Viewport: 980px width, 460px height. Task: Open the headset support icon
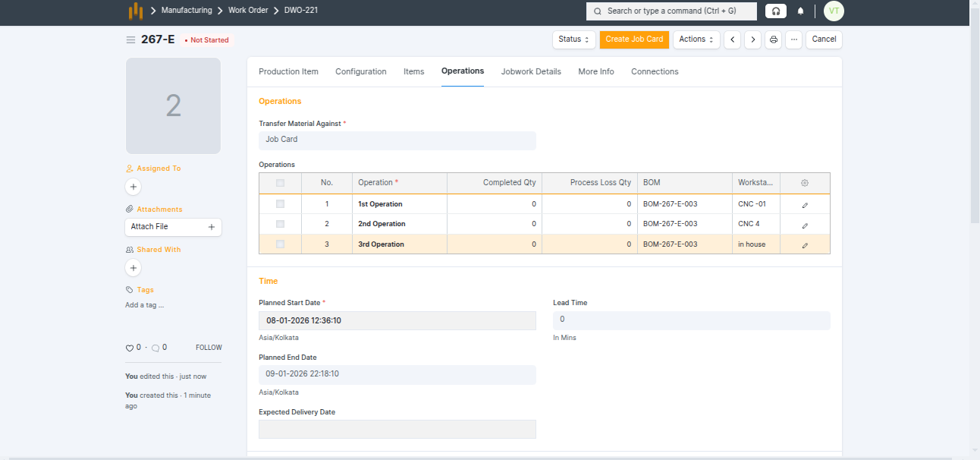pyautogui.click(x=775, y=11)
